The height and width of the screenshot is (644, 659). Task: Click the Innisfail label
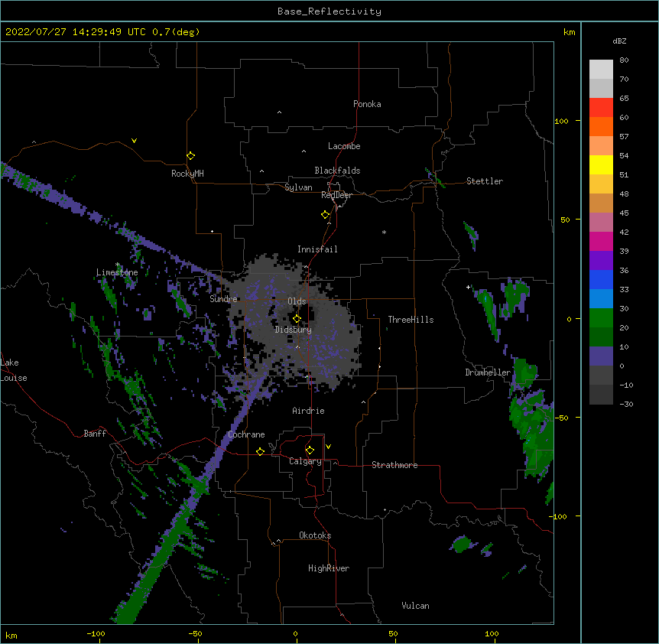(317, 249)
